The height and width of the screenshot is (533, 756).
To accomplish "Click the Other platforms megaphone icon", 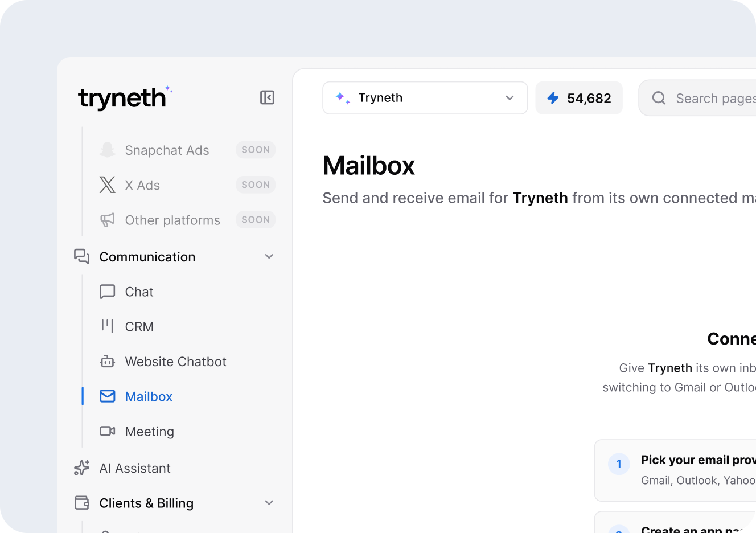I will (x=107, y=220).
